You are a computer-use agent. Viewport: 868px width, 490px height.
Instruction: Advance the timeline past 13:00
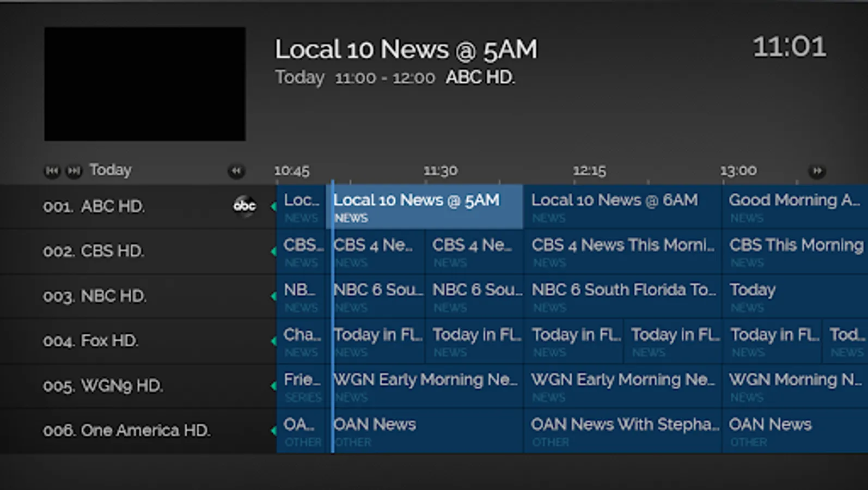point(817,171)
